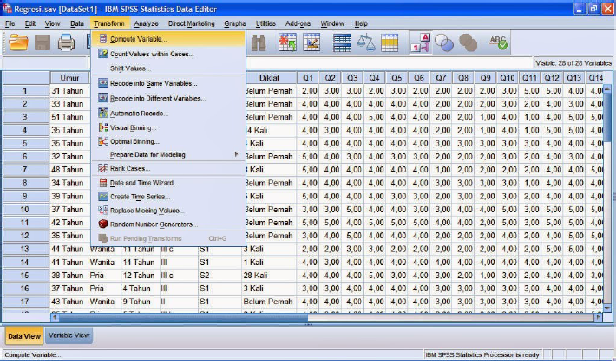Viewport: 616px width, 364px height.
Task: Click the Use Variable Sets circles icon
Action: (444, 42)
